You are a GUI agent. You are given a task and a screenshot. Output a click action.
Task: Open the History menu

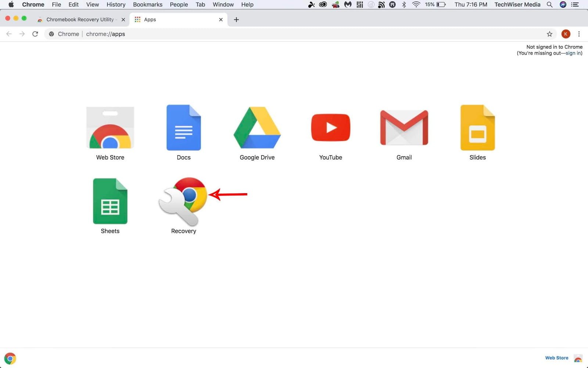click(116, 5)
